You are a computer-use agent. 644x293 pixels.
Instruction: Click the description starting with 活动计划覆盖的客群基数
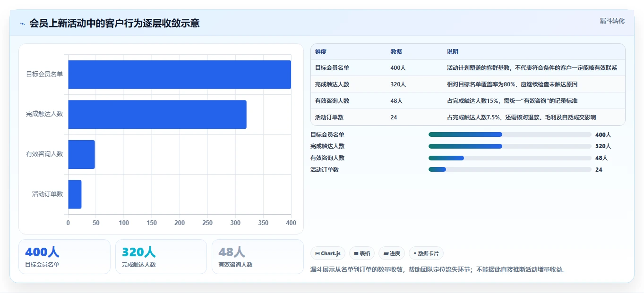532,68
